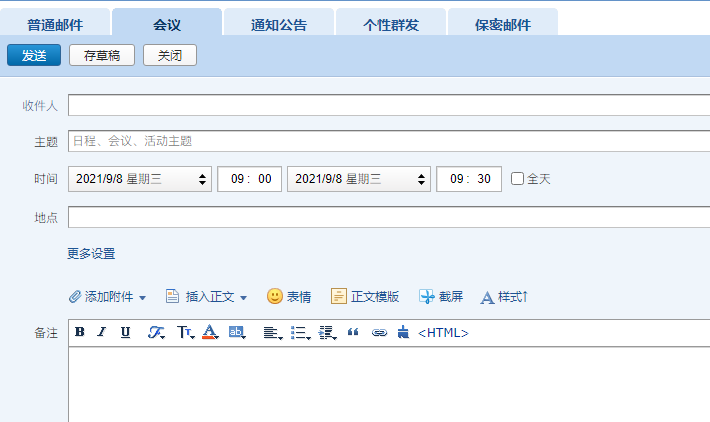Expand the 添加附件 dropdown arrow

point(142,298)
